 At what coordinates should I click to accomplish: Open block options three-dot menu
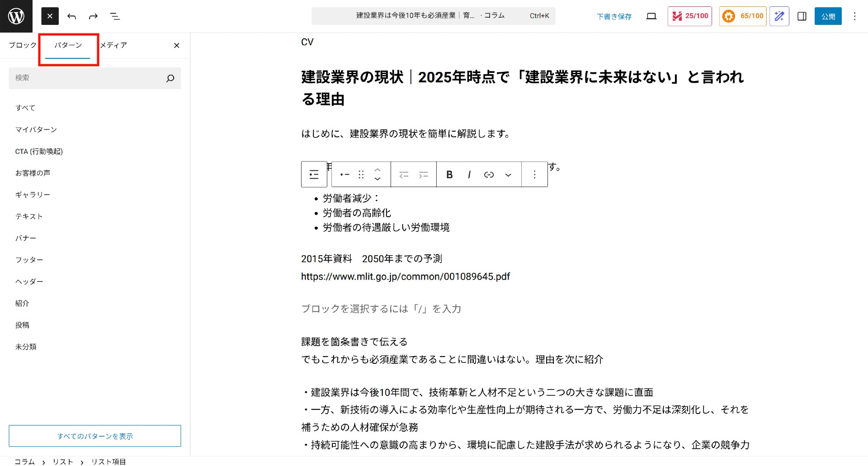[534, 175]
